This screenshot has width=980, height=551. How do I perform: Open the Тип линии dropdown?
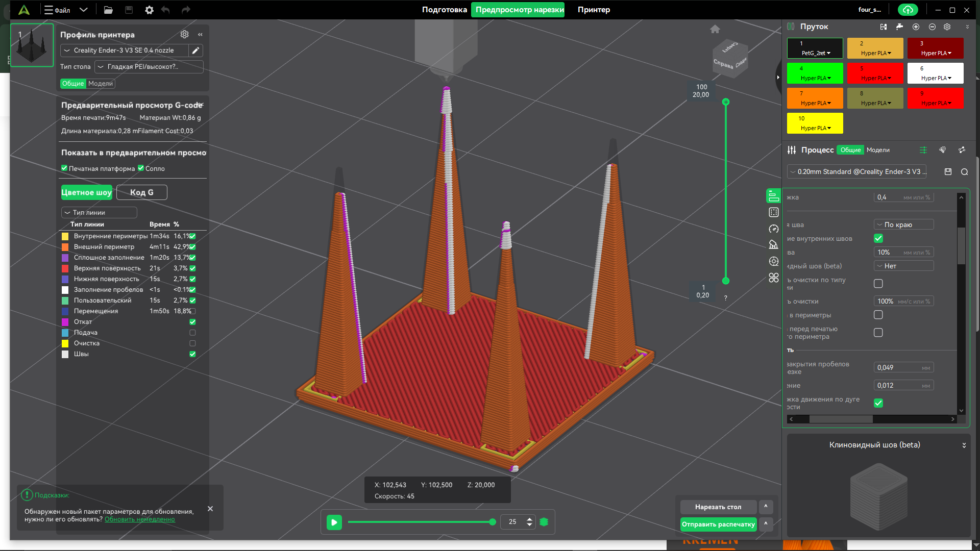tap(99, 213)
